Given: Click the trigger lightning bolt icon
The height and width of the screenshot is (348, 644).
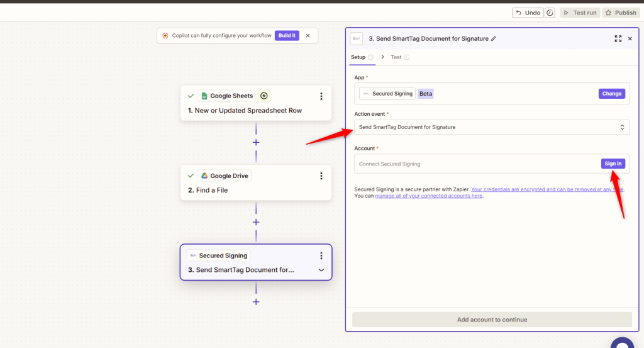Looking at the screenshot, I should [264, 96].
